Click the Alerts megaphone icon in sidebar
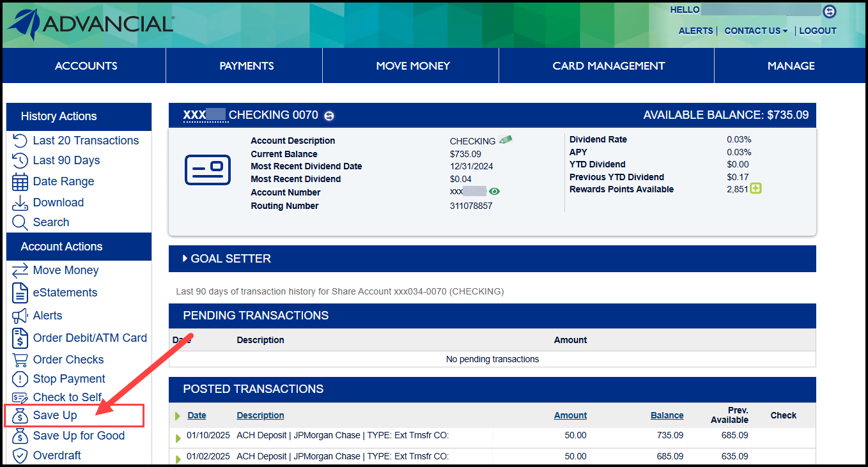 coord(20,316)
